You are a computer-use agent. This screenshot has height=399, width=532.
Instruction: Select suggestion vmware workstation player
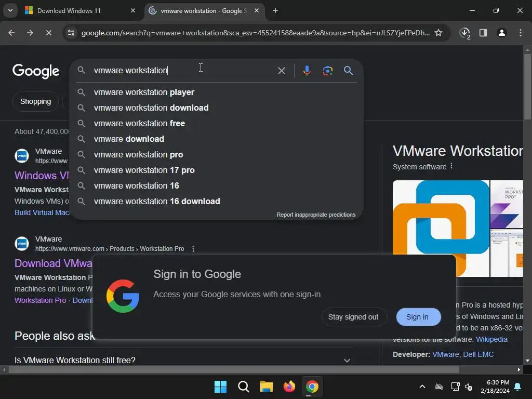217,92
